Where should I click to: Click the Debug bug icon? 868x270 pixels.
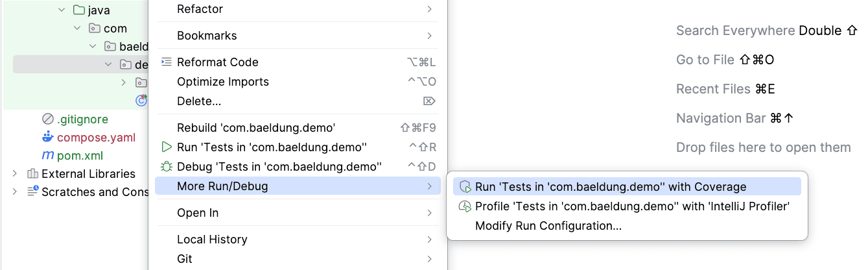[167, 167]
